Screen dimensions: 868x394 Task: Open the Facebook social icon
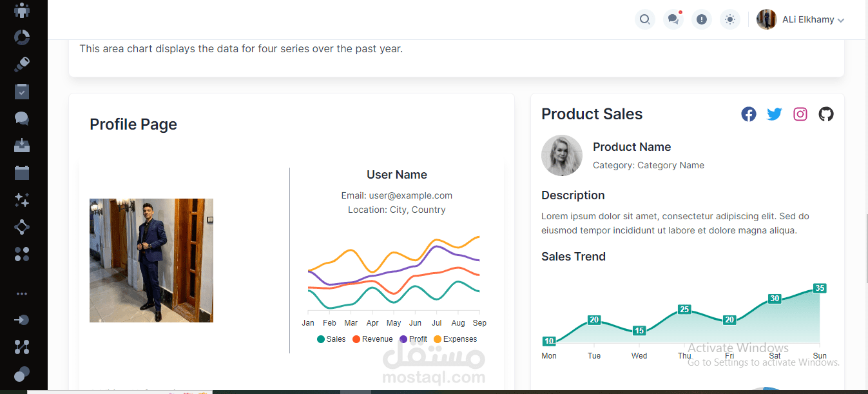[x=748, y=114]
